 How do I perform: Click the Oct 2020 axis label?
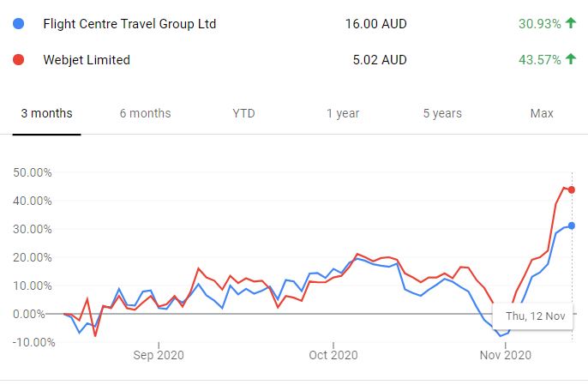[x=333, y=354]
